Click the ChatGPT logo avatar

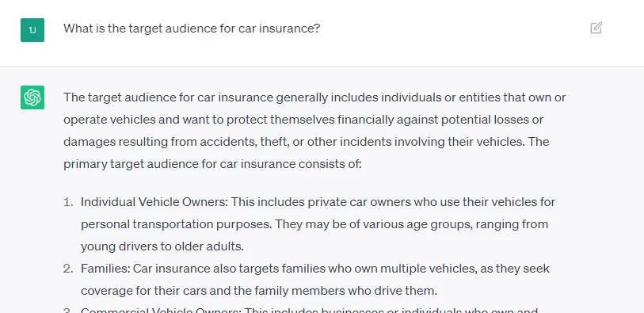tap(32, 97)
